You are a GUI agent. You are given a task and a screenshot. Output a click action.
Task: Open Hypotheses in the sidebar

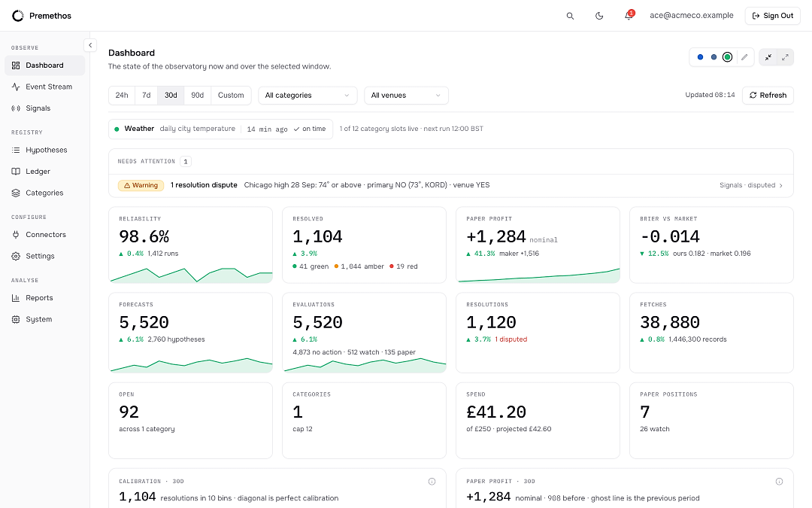44,150
